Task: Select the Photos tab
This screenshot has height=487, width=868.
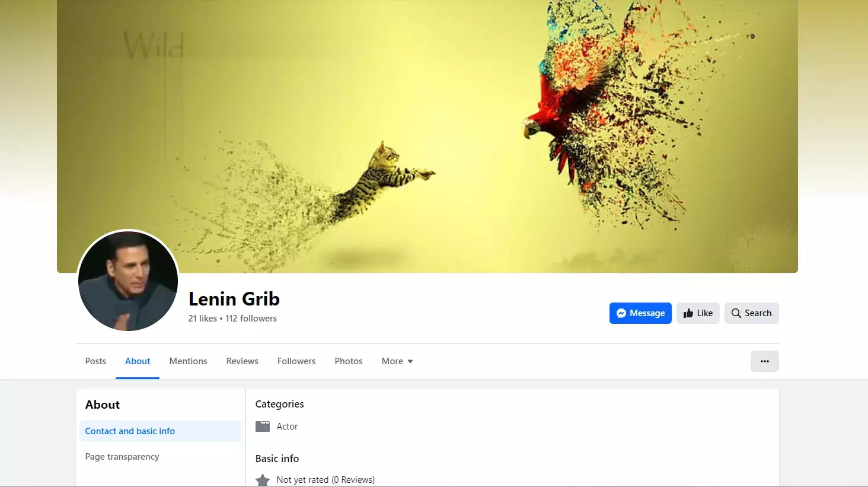Action: tap(349, 361)
